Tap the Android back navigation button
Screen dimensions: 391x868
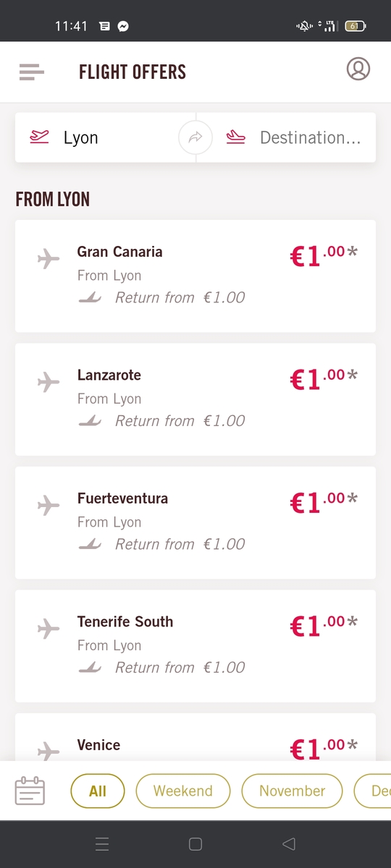(289, 843)
